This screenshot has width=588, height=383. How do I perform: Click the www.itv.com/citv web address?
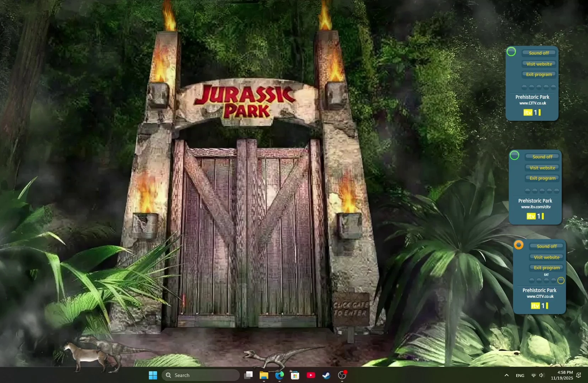pos(536,207)
